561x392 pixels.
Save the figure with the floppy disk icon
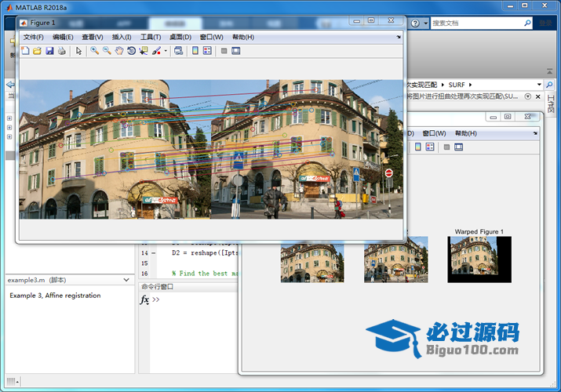click(x=49, y=51)
